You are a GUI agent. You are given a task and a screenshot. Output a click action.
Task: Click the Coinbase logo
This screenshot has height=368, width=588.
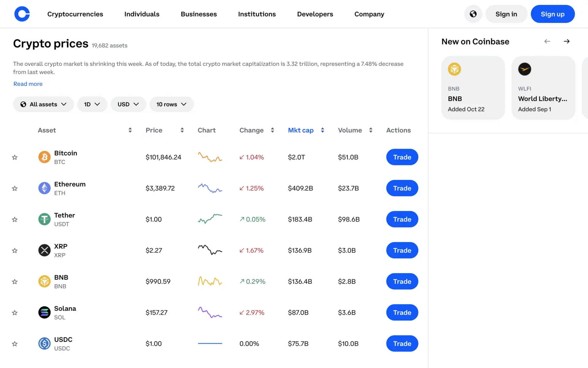[x=22, y=14]
